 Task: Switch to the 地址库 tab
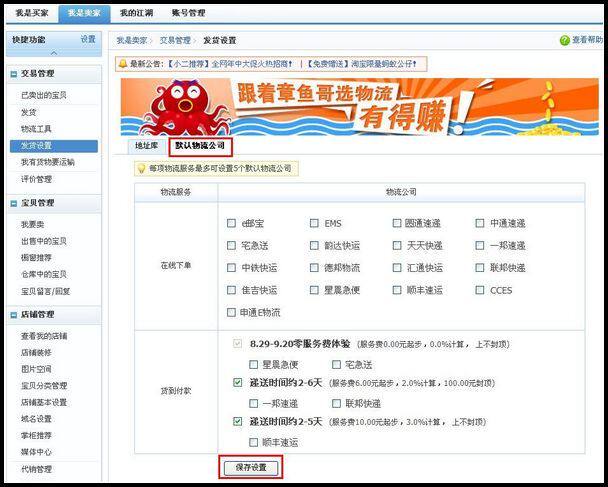(x=147, y=146)
